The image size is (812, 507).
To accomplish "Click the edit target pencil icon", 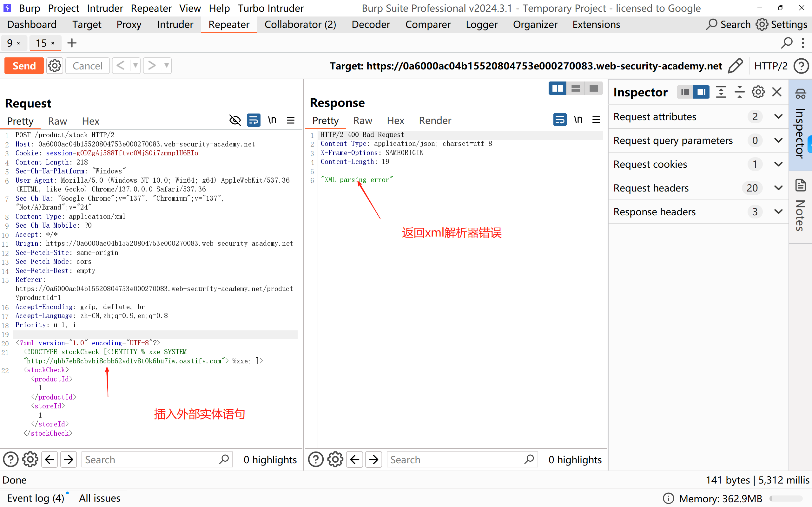I will tap(735, 66).
